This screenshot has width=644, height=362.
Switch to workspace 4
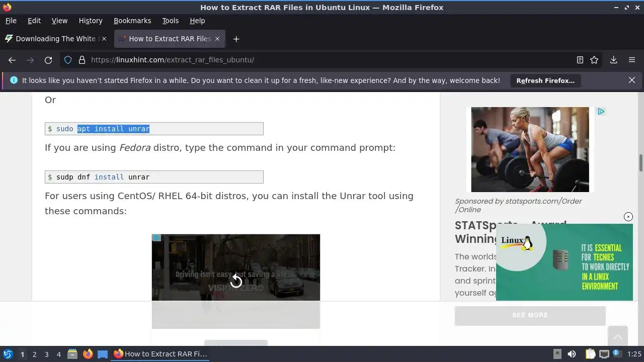(58, 354)
